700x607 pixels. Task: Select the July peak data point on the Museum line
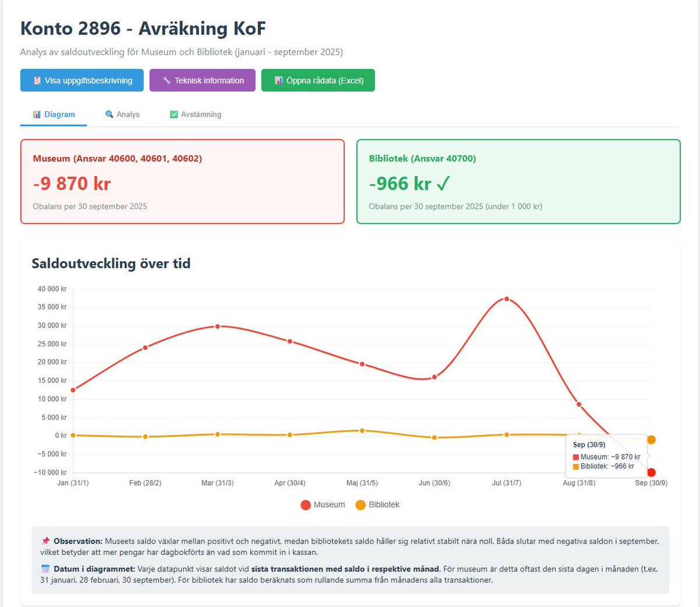(x=506, y=299)
